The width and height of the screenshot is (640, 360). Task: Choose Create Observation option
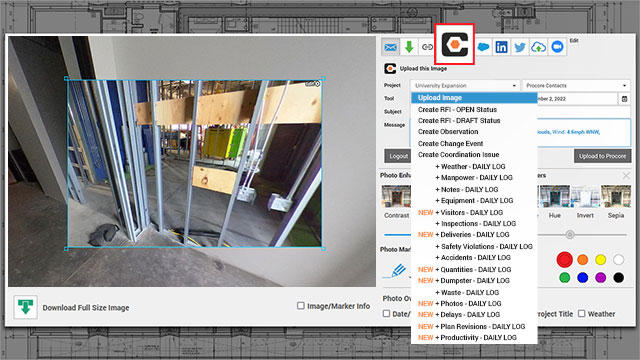(448, 131)
